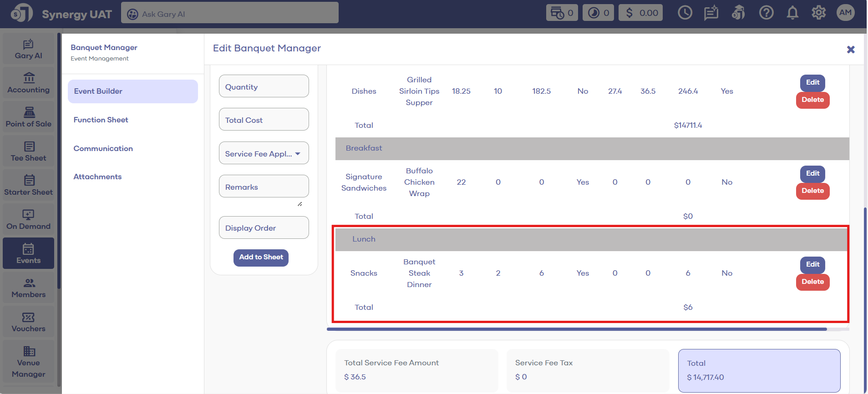Click the notifications bell icon
Image resolution: width=868 pixels, height=394 pixels.
click(x=792, y=13)
